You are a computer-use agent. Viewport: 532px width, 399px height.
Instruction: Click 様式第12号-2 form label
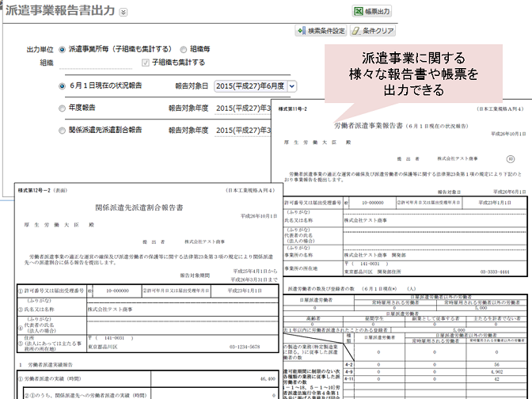pos(36,190)
